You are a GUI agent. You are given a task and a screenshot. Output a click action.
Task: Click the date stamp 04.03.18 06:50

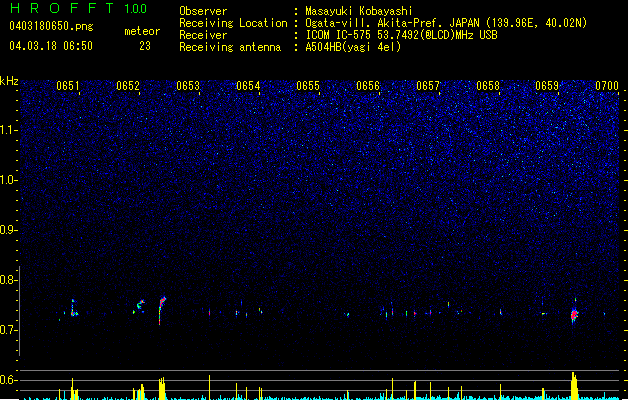coord(51,46)
